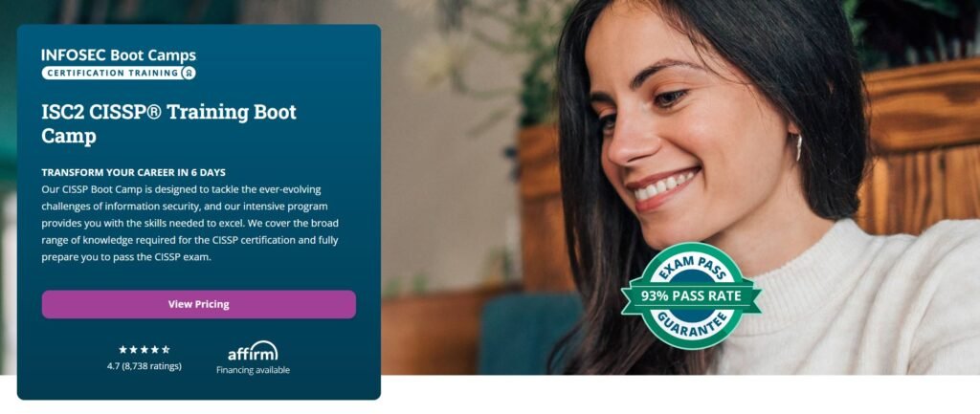Follow the Financing available link
Screen dimensions: 980x414
(253, 370)
